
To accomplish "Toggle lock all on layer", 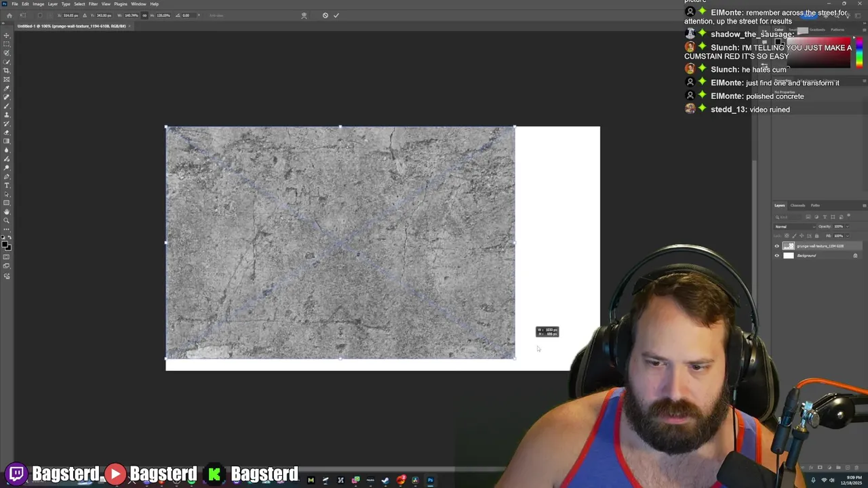I will [816, 236].
